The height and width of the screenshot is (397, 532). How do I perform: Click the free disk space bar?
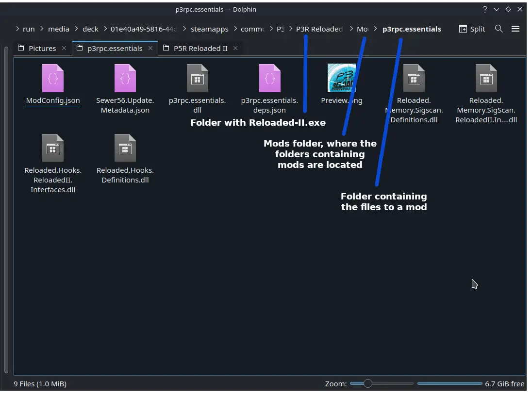(x=449, y=383)
